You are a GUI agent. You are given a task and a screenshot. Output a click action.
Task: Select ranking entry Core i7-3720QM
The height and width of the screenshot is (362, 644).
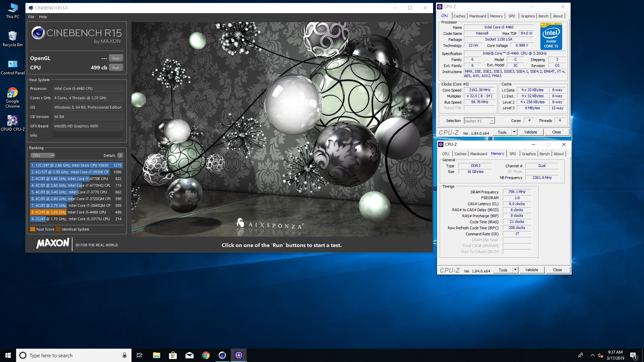[x=76, y=199]
